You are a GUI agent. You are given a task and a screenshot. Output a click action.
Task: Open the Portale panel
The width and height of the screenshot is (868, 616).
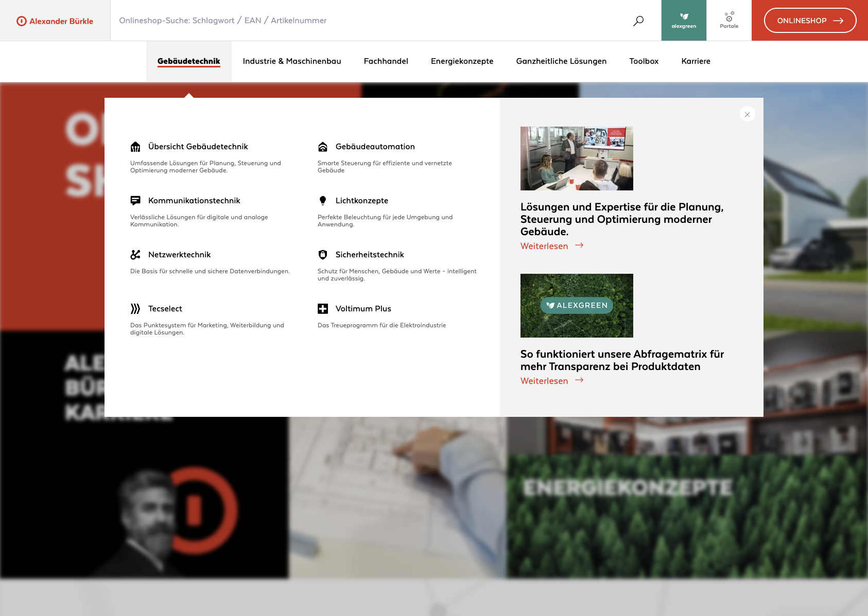[x=729, y=20]
